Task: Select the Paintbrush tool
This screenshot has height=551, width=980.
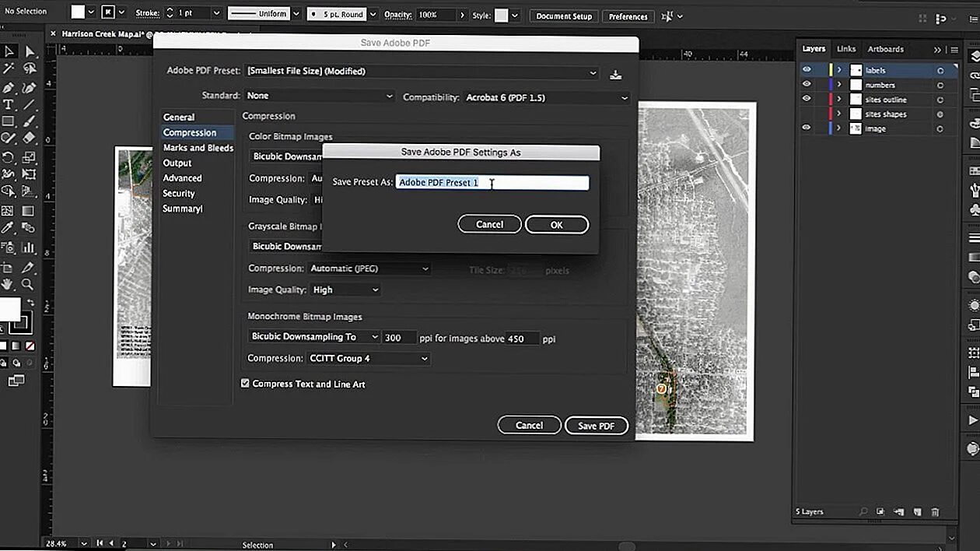Action: pyautogui.click(x=29, y=121)
